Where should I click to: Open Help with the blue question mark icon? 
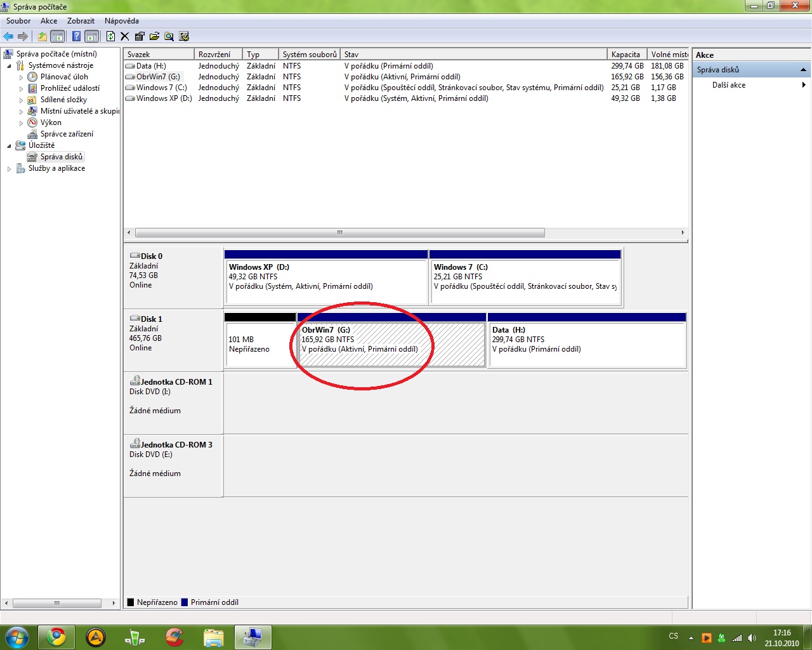(77, 36)
